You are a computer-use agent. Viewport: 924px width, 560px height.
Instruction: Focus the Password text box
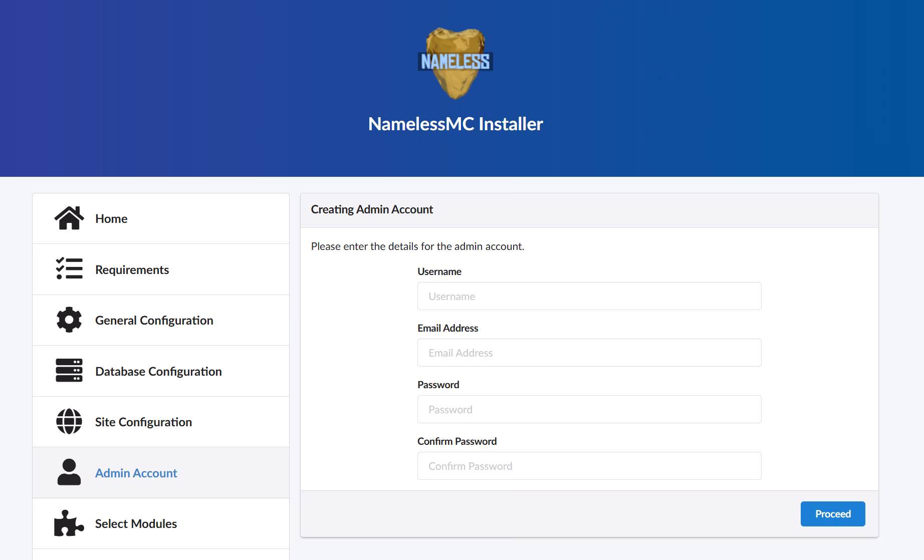(589, 409)
